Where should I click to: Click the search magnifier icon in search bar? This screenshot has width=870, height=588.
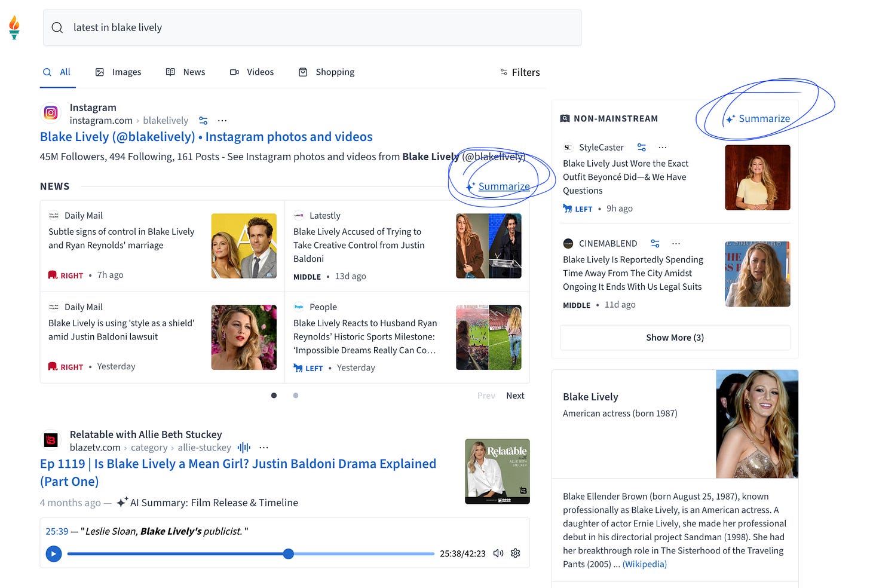[x=57, y=27]
